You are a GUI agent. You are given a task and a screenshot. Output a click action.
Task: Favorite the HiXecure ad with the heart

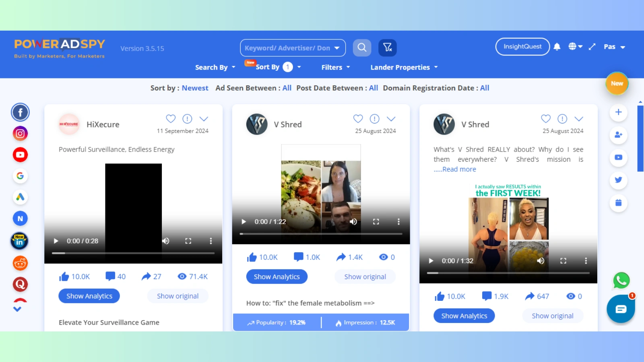click(171, 119)
